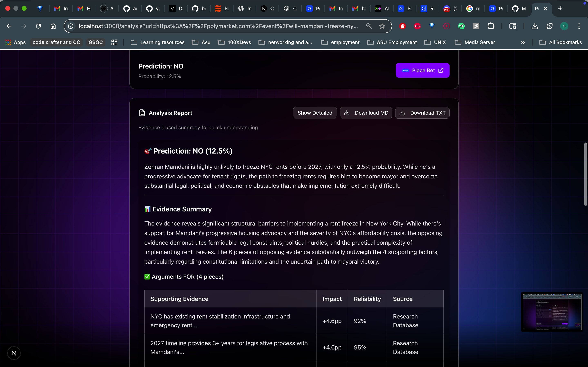The image size is (588, 367).
Task: Click the Next.js dev tools badge
Action: pos(14,353)
